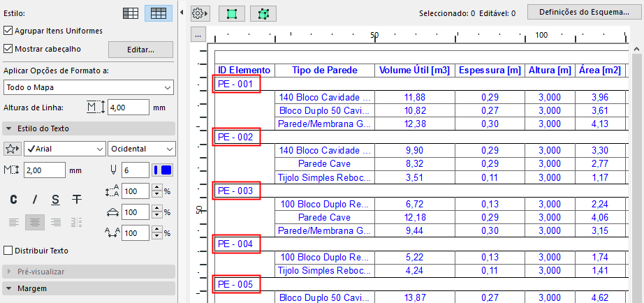Click the text height icon beside 2,00
644x303 pixels.
coord(13,170)
